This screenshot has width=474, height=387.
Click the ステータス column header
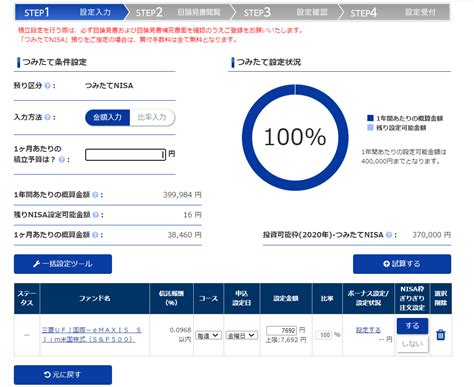pyautogui.click(x=27, y=298)
